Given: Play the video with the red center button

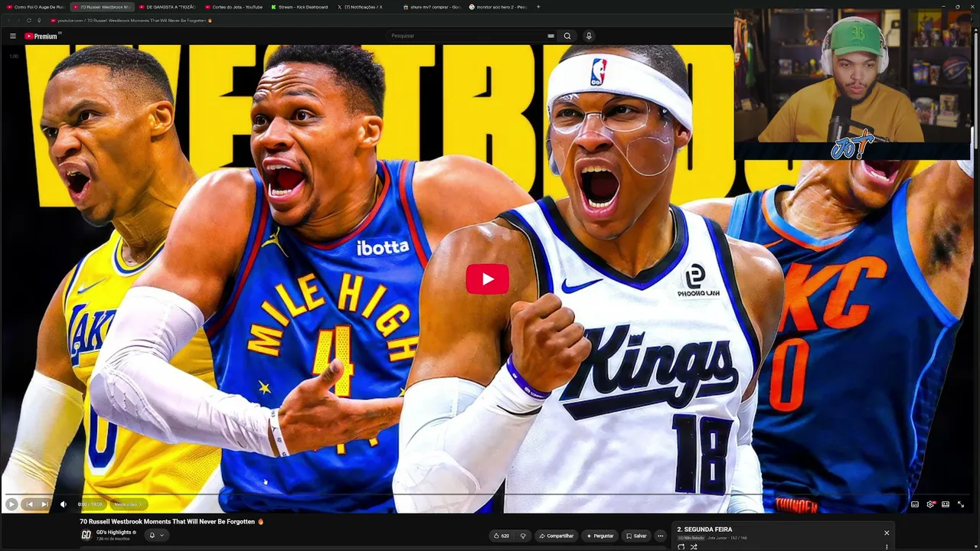Looking at the screenshot, I should pyautogui.click(x=488, y=279).
